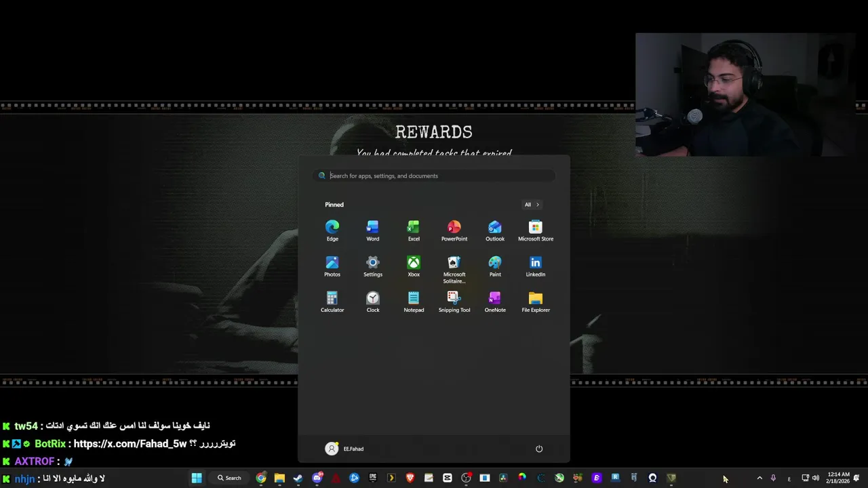Open Steam from the taskbar
The image size is (868, 488).
tap(298, 478)
